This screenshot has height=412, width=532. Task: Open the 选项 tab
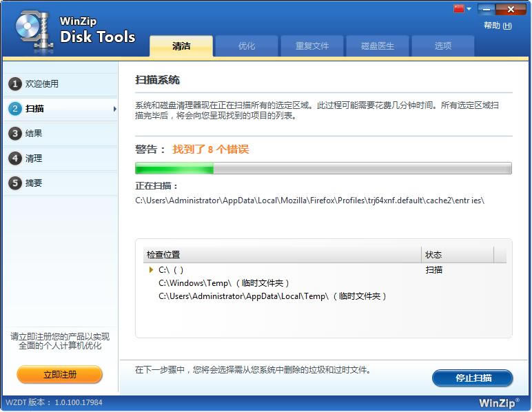point(443,45)
